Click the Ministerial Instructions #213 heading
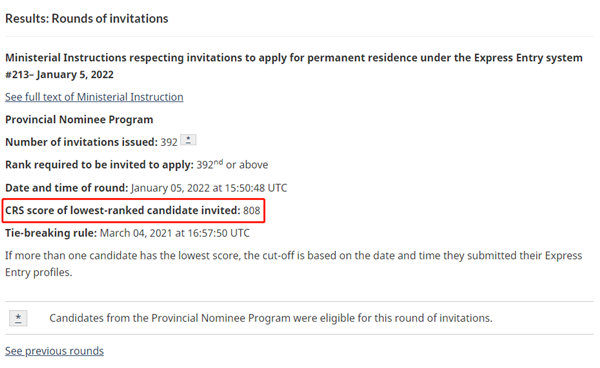600x368 pixels. pyautogui.click(x=294, y=66)
